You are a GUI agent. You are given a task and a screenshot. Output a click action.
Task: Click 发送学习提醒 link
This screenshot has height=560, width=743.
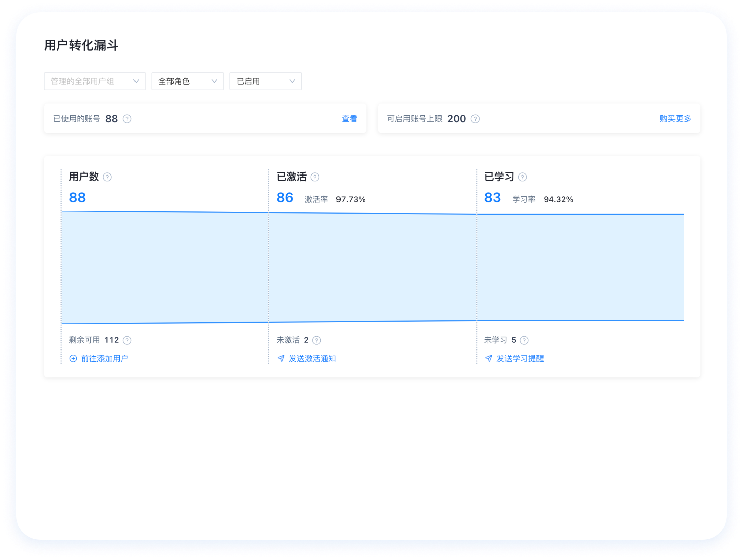[x=520, y=358]
